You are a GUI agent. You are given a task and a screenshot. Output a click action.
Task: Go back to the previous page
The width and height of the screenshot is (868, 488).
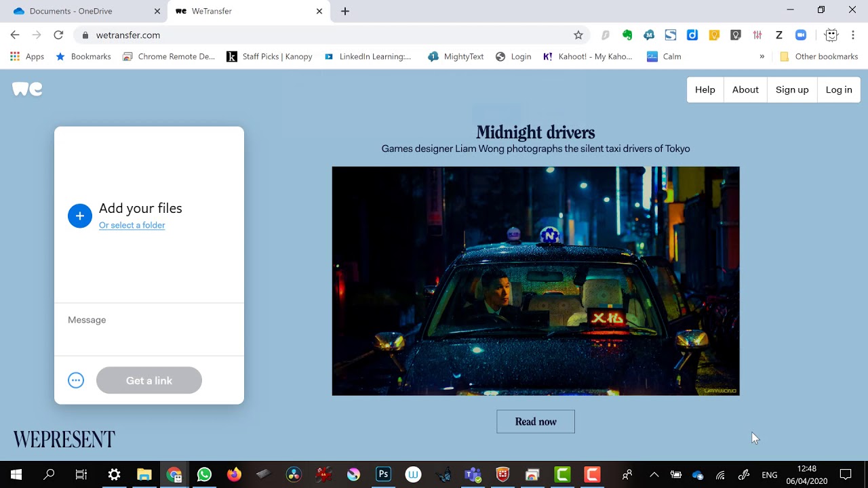[15, 35]
